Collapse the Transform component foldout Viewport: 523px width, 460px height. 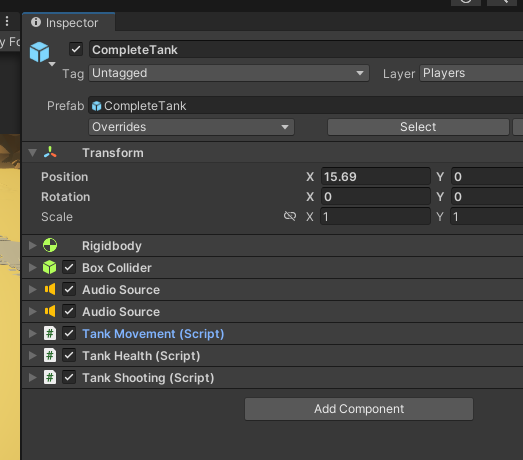coord(32,153)
